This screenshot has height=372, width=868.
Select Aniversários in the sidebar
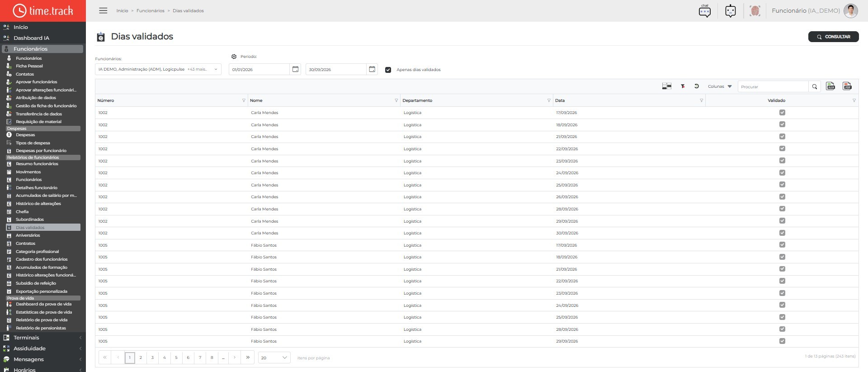28,235
